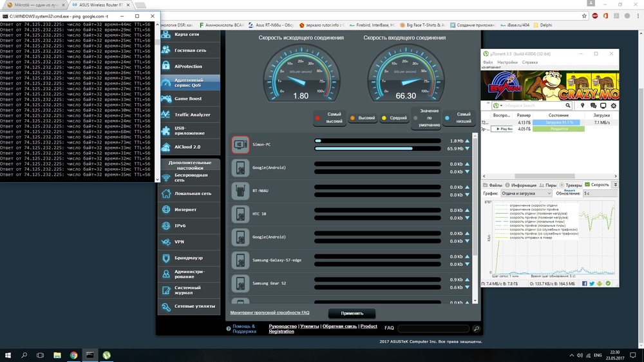The image size is (644, 362).
Task: Select Адаптивный сервис QoS sidebar item
Action: [190, 82]
